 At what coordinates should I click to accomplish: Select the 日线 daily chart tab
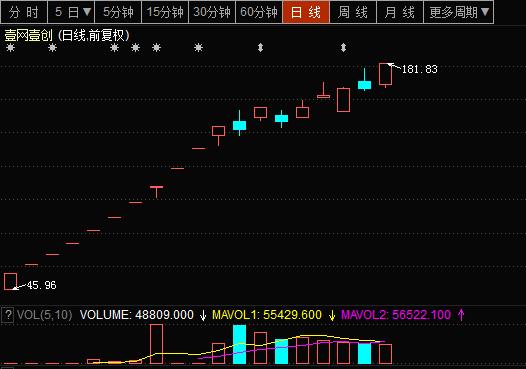[x=306, y=12]
